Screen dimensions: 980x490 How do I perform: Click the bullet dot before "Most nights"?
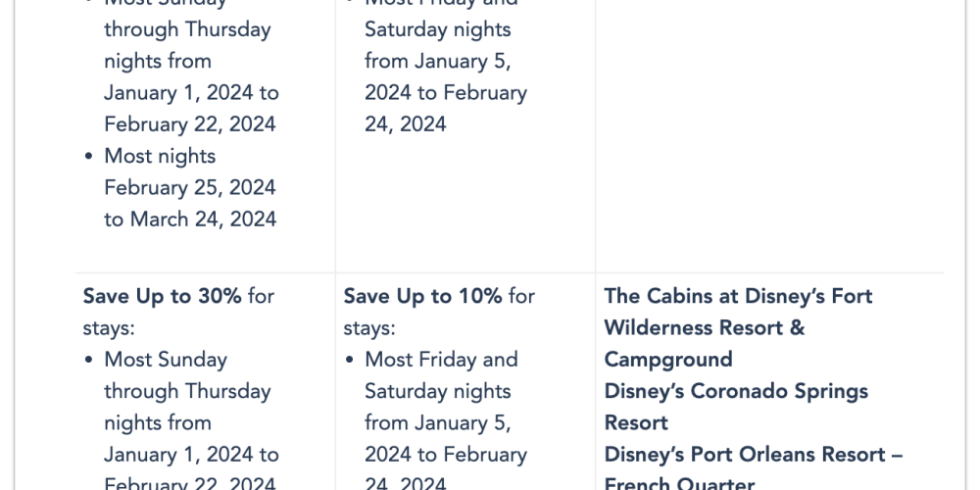coord(89,157)
